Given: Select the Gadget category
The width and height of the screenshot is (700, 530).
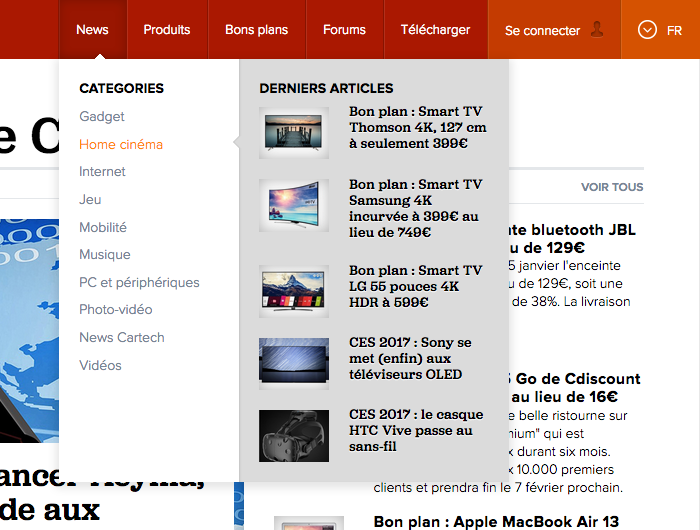Looking at the screenshot, I should tap(102, 117).
